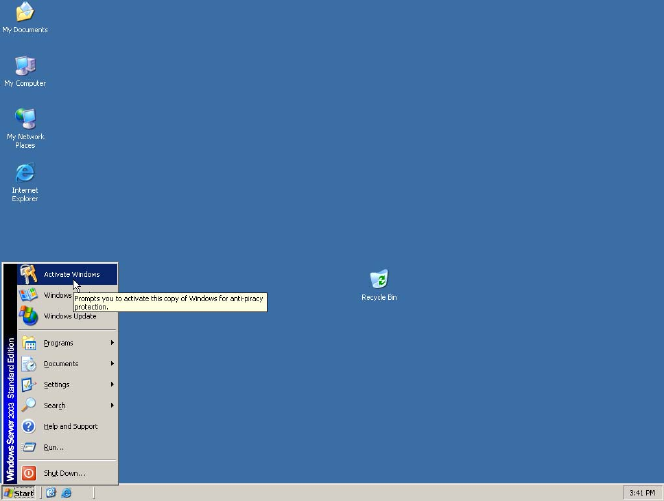Choose Activate Windows in Start menu
The image size is (664, 501).
coord(67,274)
